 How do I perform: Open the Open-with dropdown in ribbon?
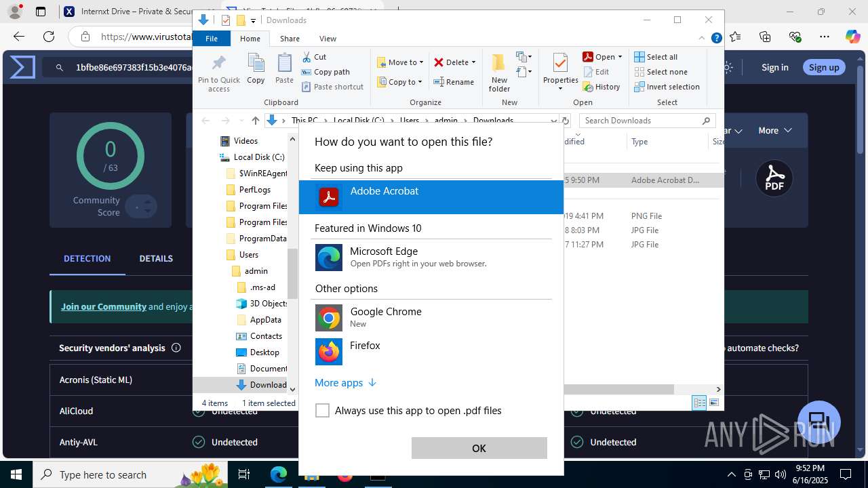click(x=620, y=57)
